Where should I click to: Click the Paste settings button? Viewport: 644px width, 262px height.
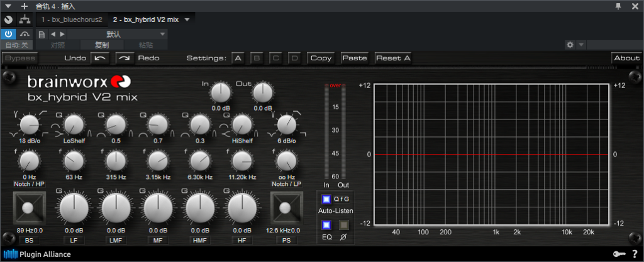click(355, 58)
